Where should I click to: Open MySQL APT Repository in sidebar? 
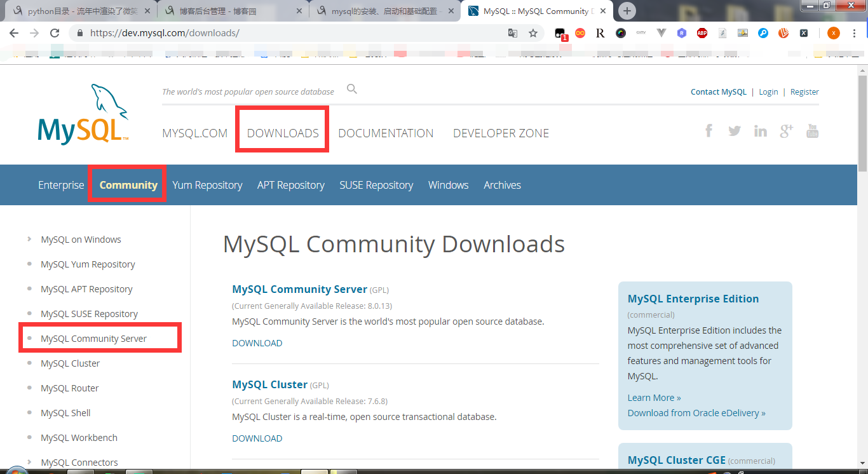[86, 289]
